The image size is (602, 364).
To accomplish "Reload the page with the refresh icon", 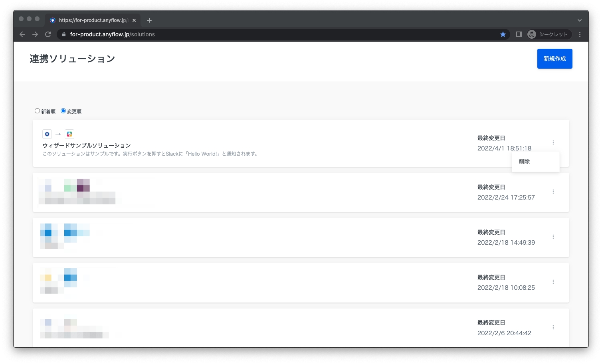I will click(x=48, y=34).
